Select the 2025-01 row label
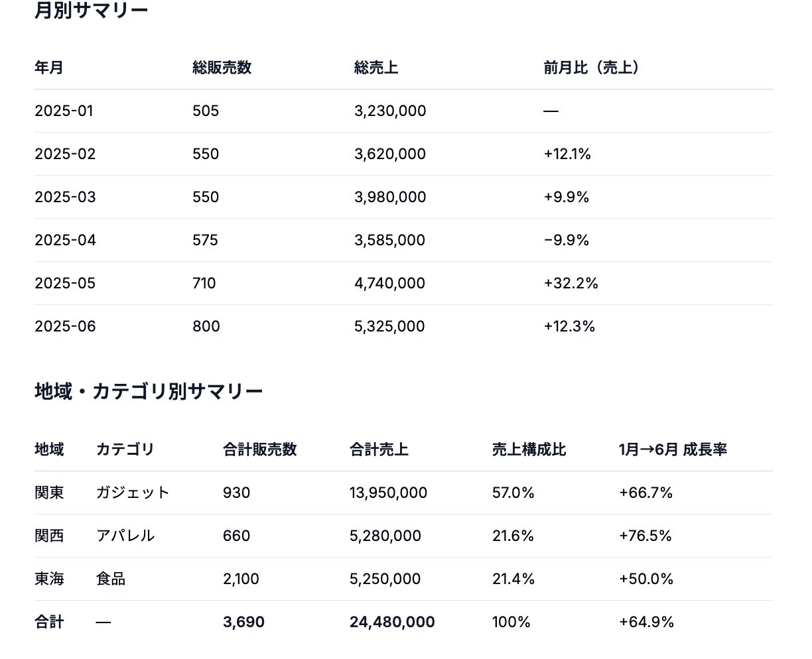 [x=64, y=111]
